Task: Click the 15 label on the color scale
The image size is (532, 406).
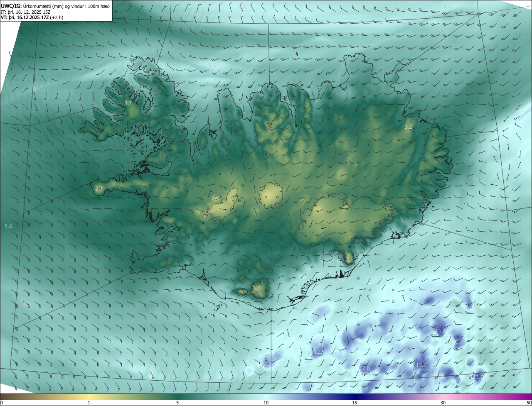Action: click(355, 403)
